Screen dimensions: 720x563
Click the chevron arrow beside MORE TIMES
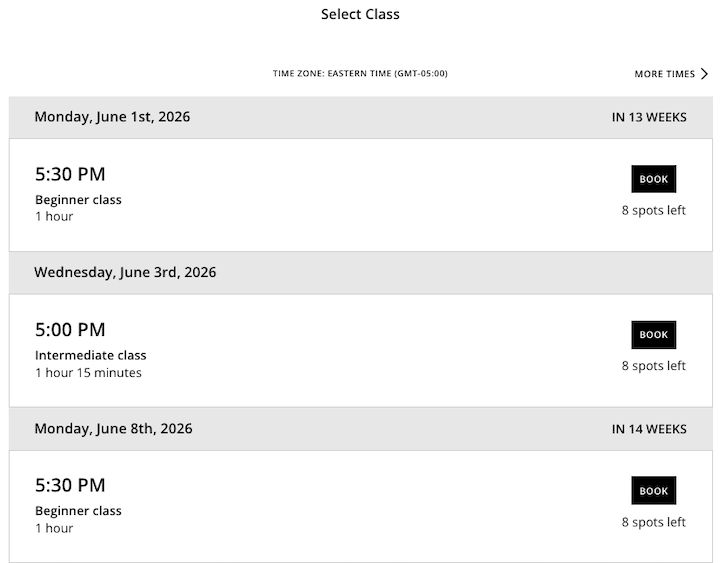[704, 74]
